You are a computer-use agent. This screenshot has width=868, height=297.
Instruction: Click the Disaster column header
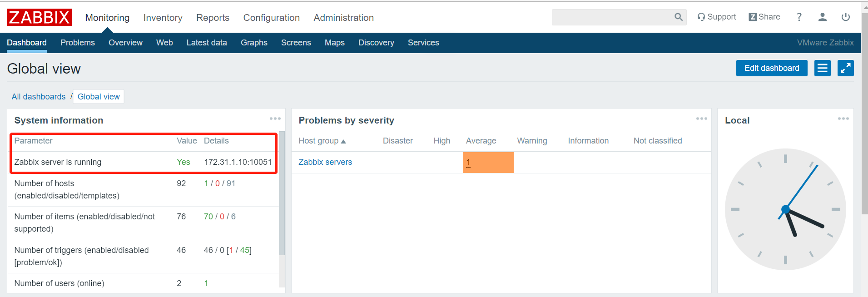tap(398, 141)
